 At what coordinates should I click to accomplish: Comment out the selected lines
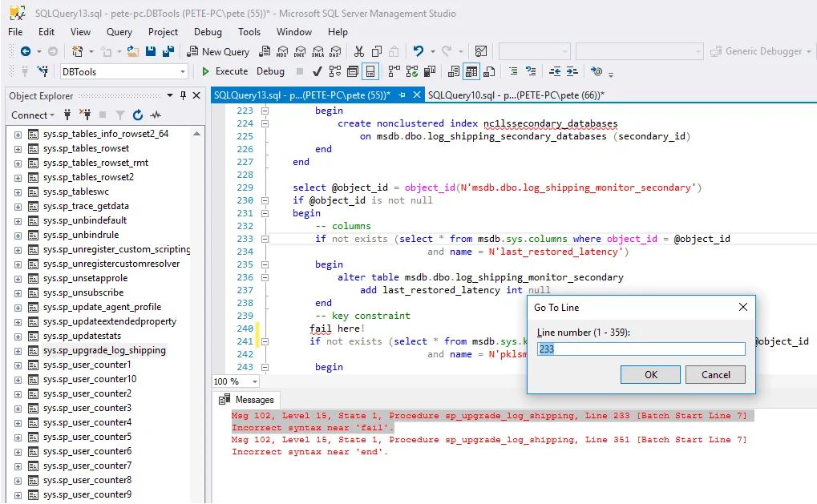(x=513, y=71)
